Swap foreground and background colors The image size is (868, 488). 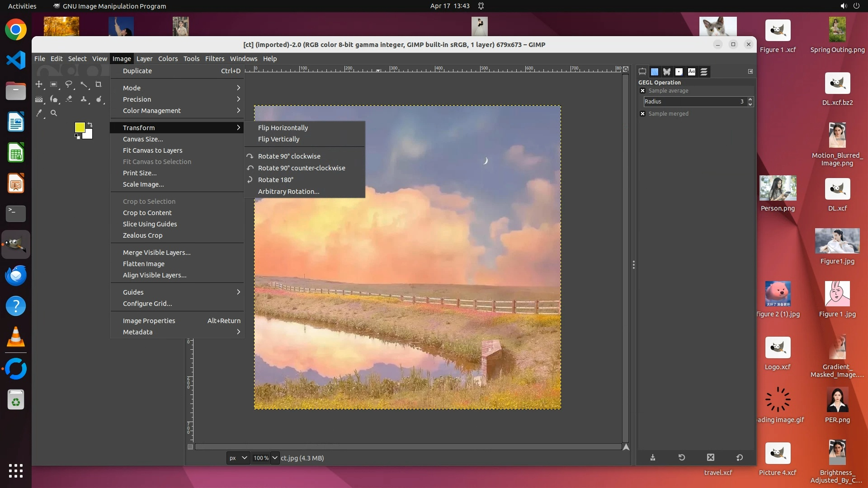90,125
